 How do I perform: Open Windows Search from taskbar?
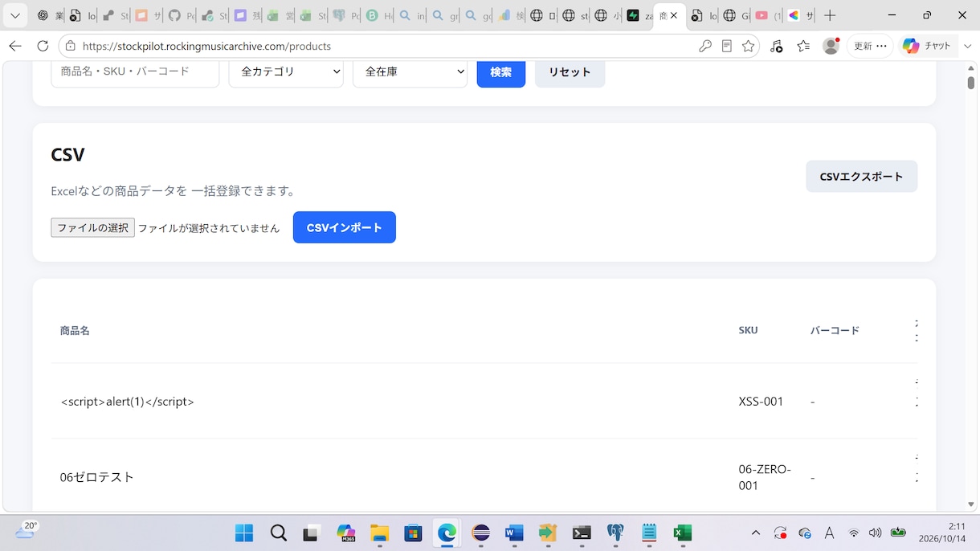tap(278, 533)
